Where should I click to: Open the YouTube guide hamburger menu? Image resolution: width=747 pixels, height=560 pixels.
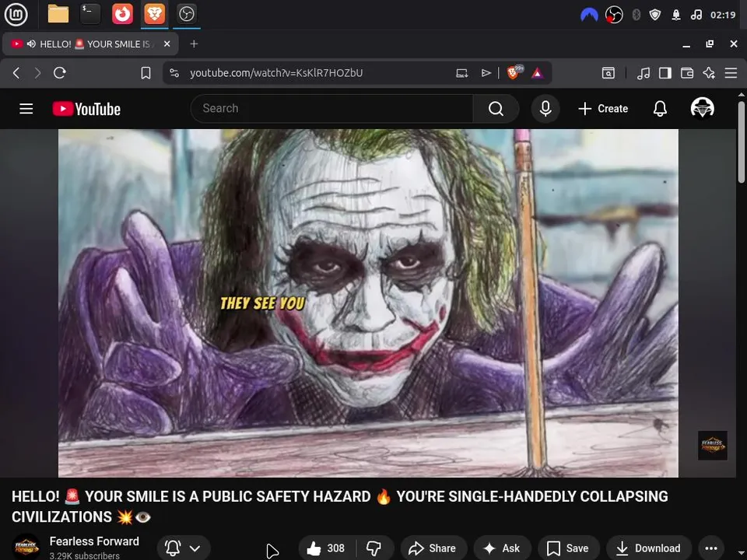pos(26,109)
